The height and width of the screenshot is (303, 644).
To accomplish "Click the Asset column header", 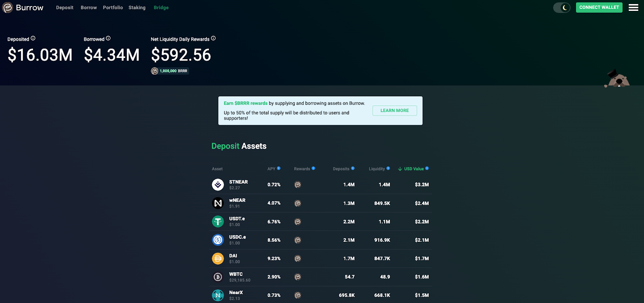I will [217, 169].
